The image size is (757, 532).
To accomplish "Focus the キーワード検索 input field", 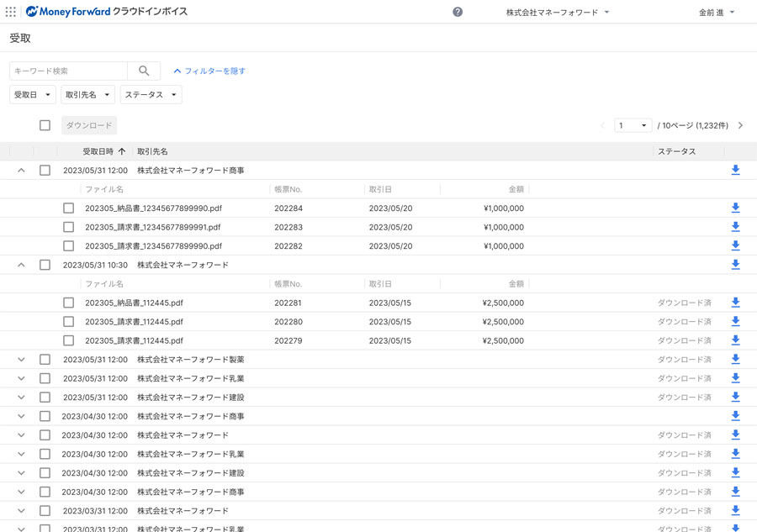I will (69, 71).
